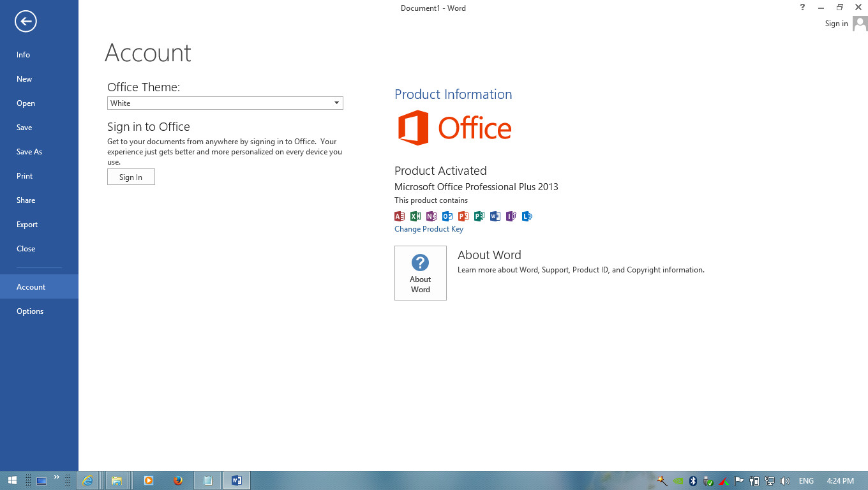Open the volume control in the system tray
This screenshot has width=868, height=490.
click(785, 480)
